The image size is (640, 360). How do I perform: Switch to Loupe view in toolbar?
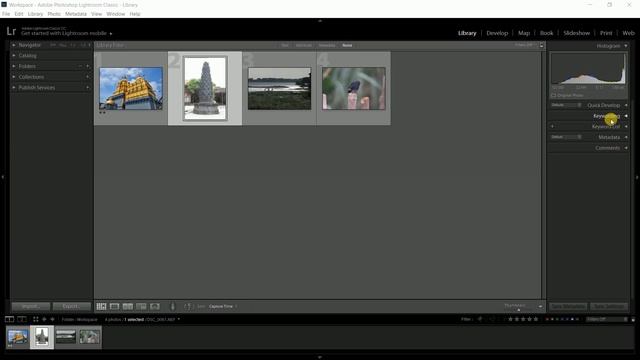115,306
